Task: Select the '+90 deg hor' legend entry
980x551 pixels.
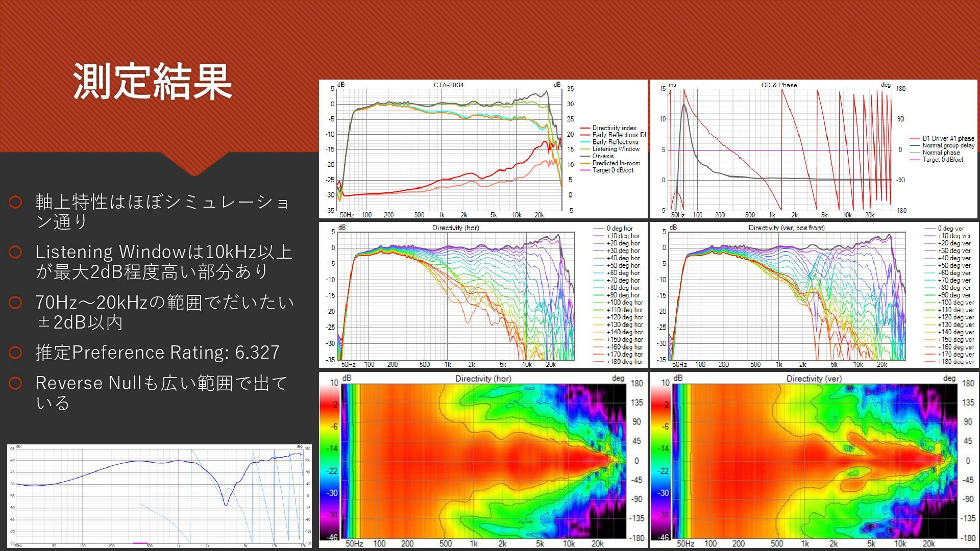Action: coord(623,295)
